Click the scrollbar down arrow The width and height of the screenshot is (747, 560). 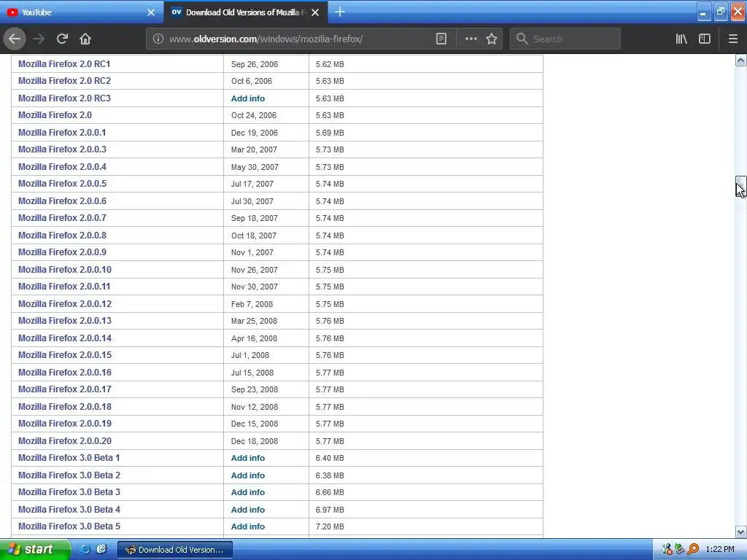pos(741,532)
